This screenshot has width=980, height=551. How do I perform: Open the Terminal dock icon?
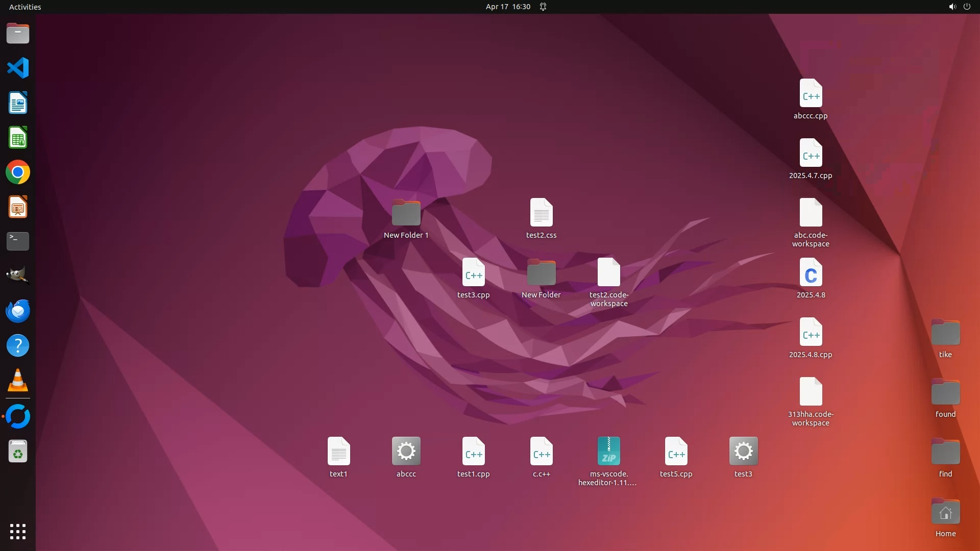pos(18,241)
